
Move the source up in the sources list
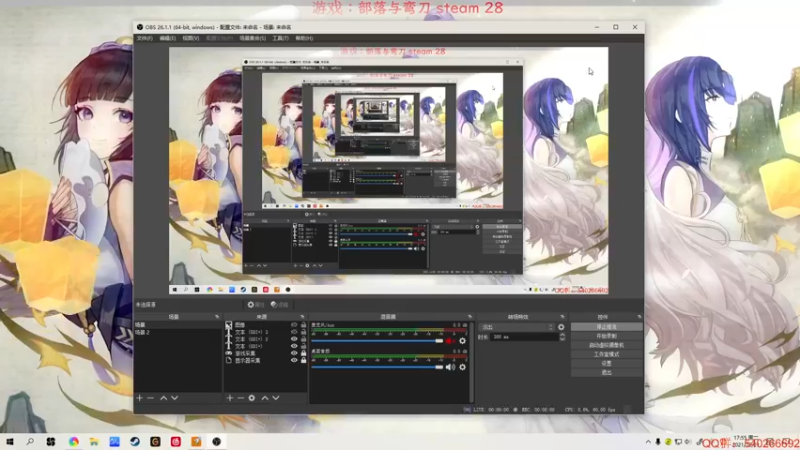tap(264, 397)
